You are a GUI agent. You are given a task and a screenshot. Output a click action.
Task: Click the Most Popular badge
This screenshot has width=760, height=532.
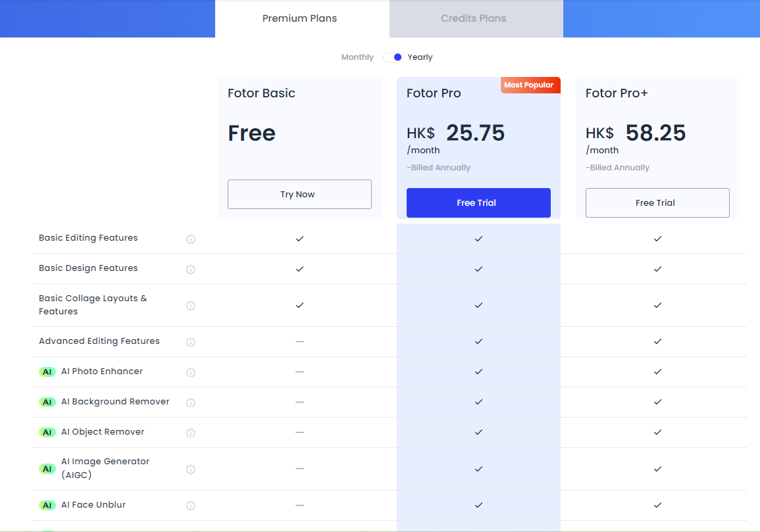coord(530,85)
